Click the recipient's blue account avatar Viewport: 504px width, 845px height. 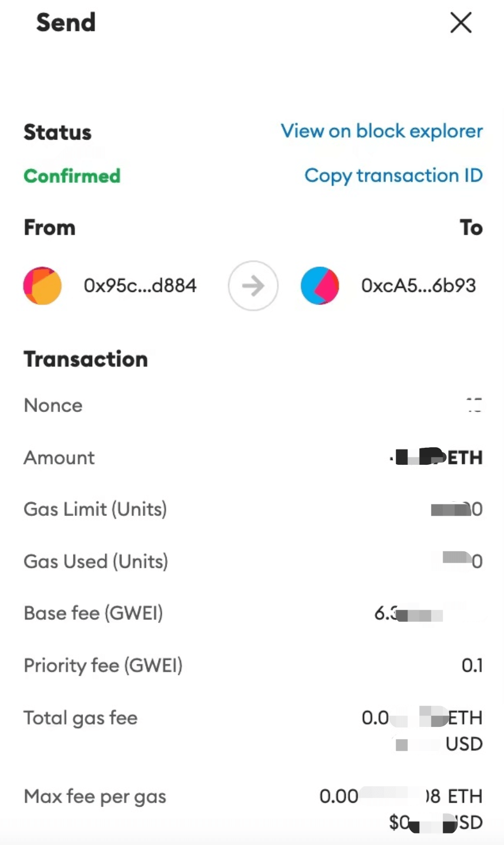pyautogui.click(x=320, y=286)
